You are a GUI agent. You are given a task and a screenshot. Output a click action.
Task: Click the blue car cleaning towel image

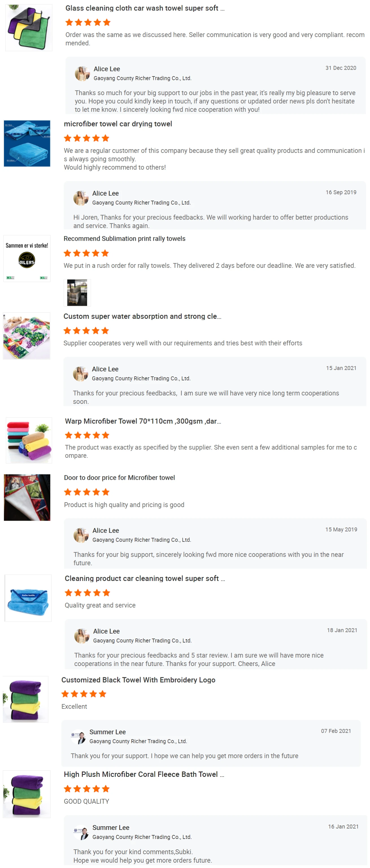[28, 598]
